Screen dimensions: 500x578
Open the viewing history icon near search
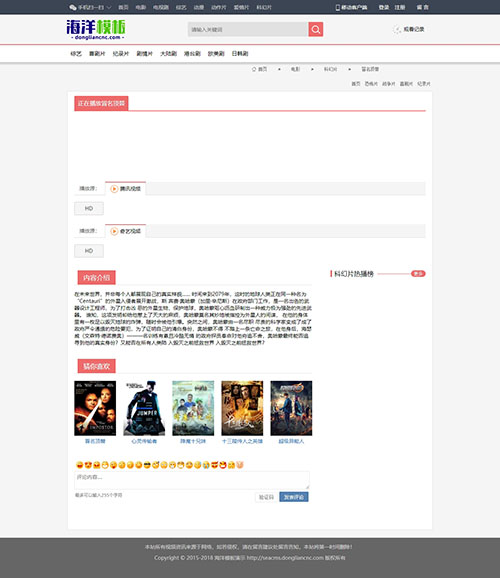pyautogui.click(x=397, y=29)
